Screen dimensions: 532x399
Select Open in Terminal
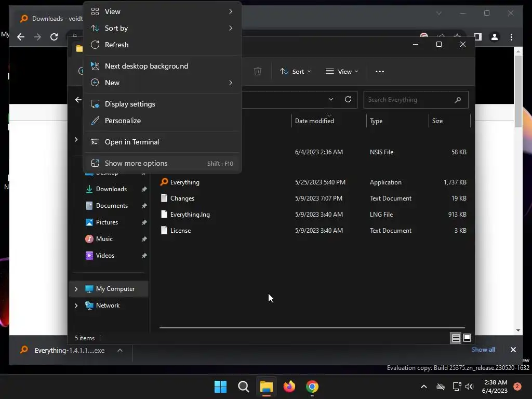[x=162, y=142]
